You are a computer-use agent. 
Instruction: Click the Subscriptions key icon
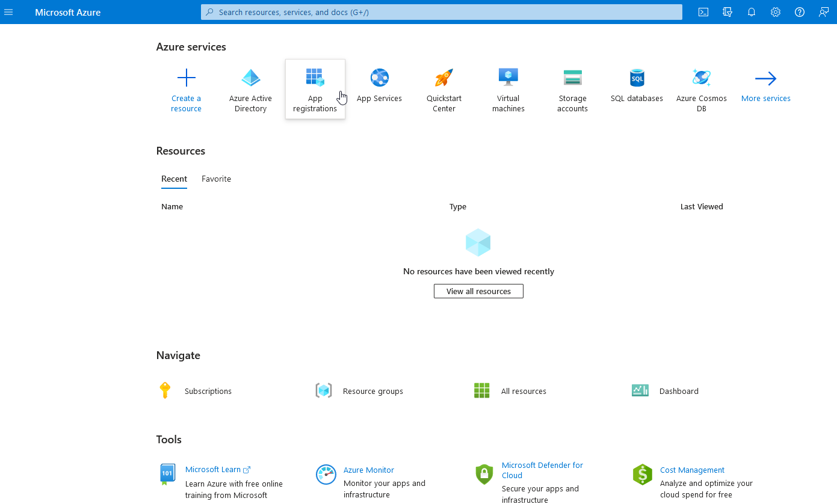pos(165,390)
